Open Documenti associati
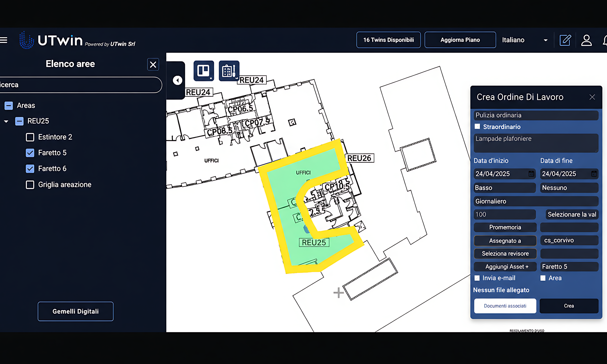The height and width of the screenshot is (364, 607). coord(505,306)
